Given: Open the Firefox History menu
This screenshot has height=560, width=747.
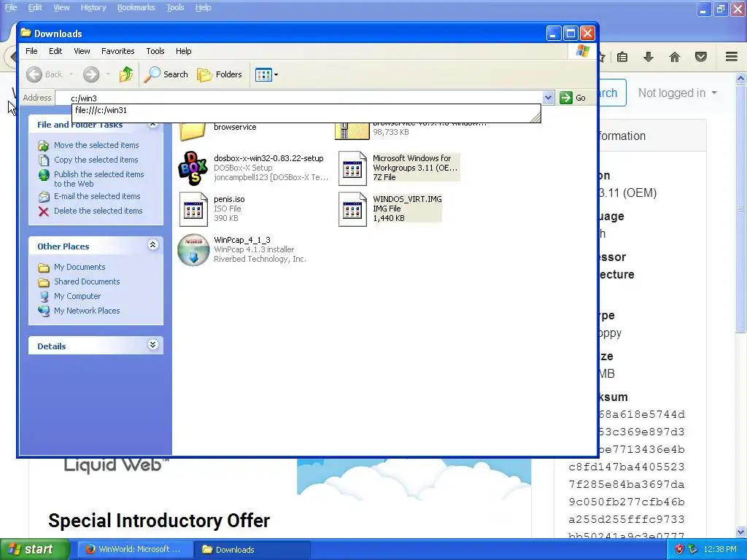Looking at the screenshot, I should [93, 7].
